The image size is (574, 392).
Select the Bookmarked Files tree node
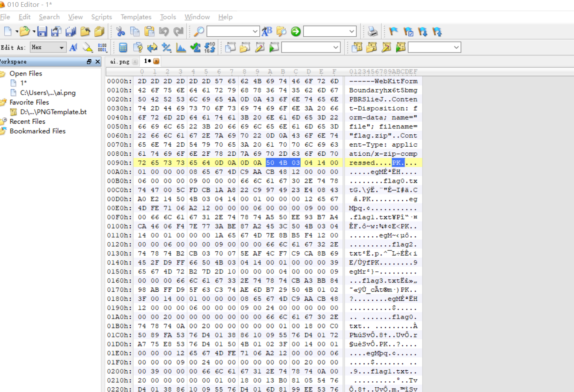(38, 131)
